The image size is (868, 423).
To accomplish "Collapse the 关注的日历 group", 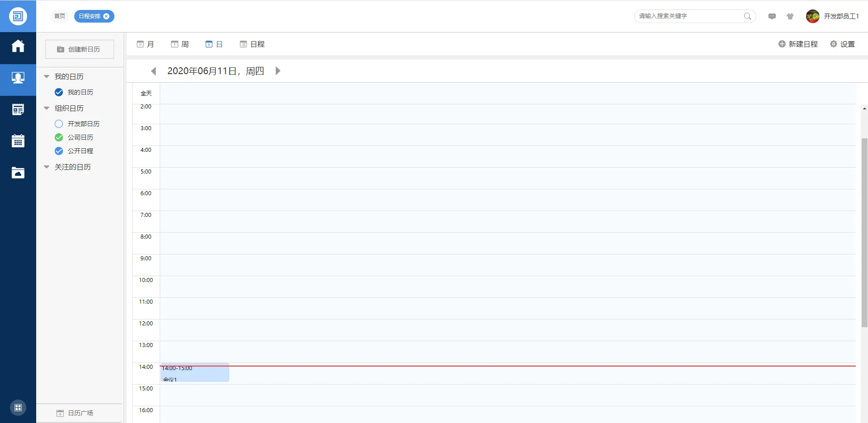I will (x=47, y=167).
